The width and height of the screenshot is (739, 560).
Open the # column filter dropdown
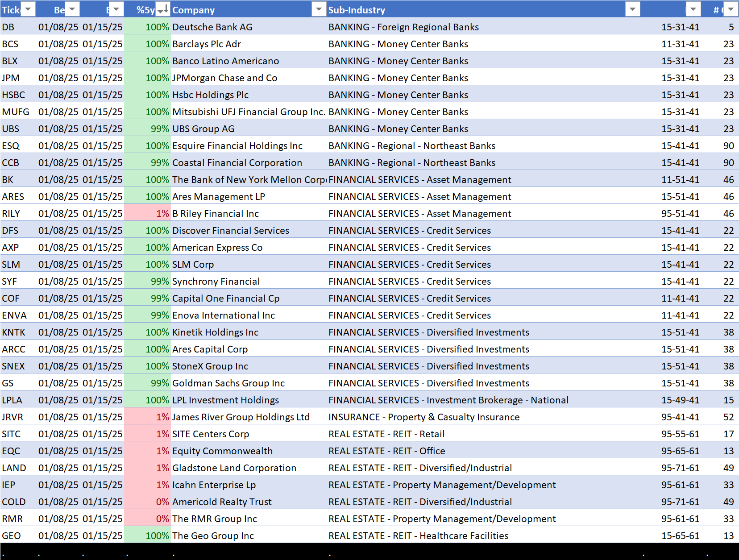[x=731, y=9]
